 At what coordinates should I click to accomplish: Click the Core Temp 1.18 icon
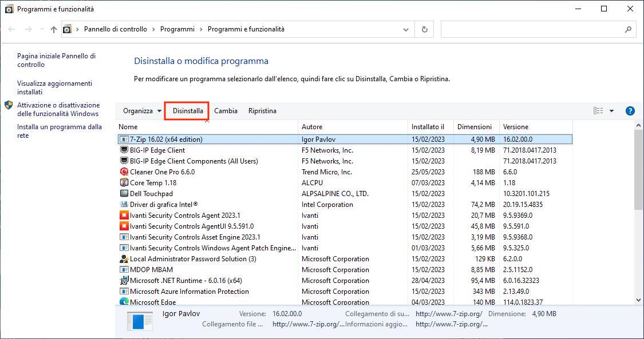tap(124, 183)
